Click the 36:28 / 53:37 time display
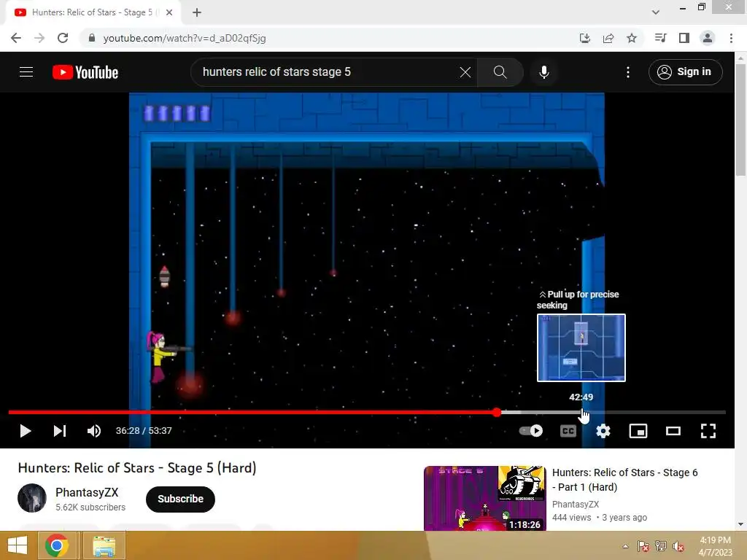 (x=144, y=431)
